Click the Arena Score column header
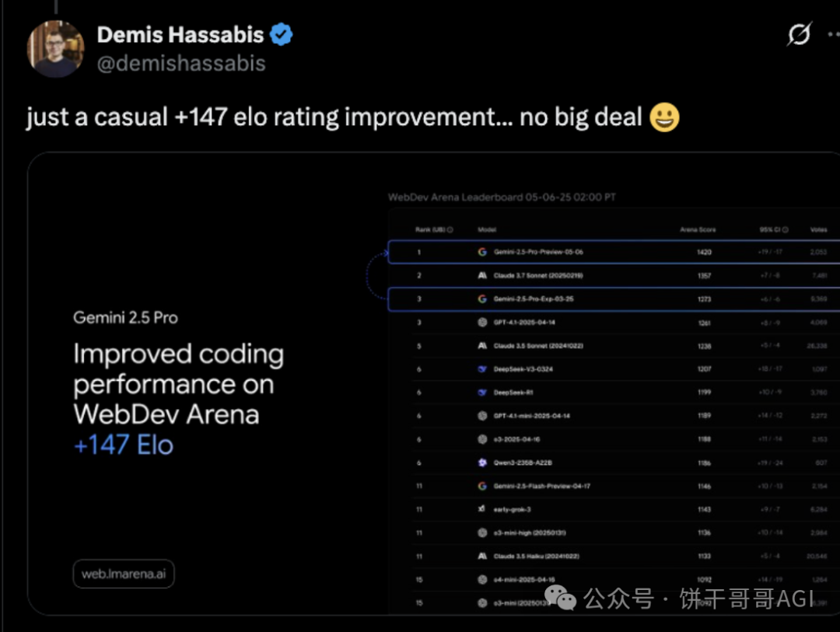The height and width of the screenshot is (632, 840). point(698,230)
